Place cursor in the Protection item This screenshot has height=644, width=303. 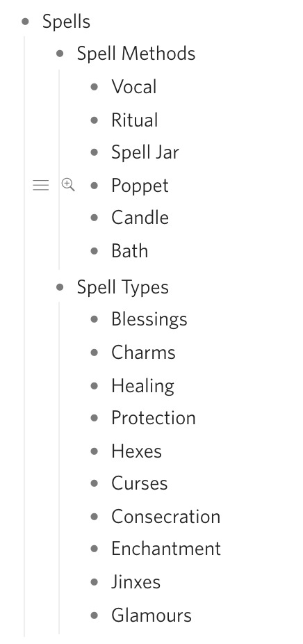click(154, 418)
